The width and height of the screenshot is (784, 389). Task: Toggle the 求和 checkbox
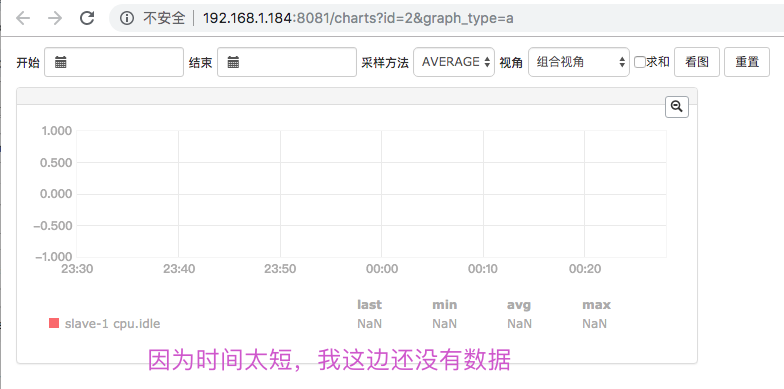640,62
